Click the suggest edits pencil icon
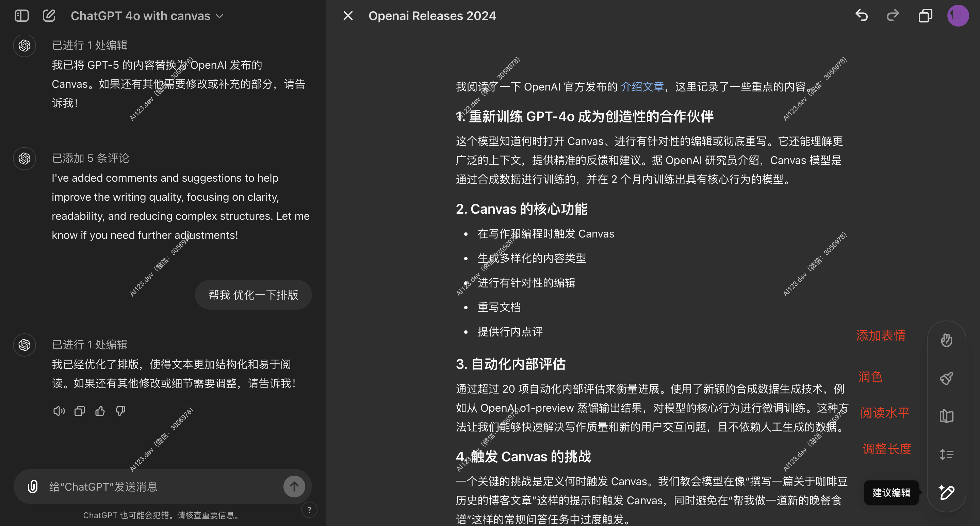Image resolution: width=980 pixels, height=526 pixels. pyautogui.click(x=947, y=492)
